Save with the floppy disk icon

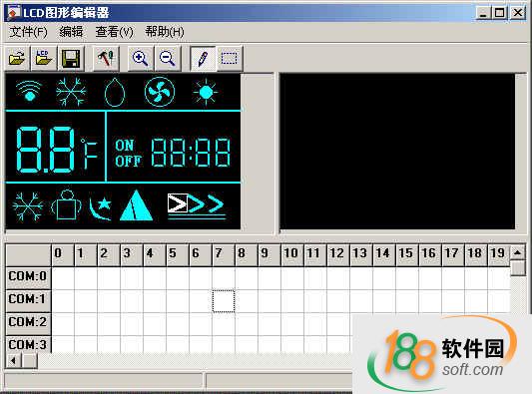pyautogui.click(x=71, y=58)
